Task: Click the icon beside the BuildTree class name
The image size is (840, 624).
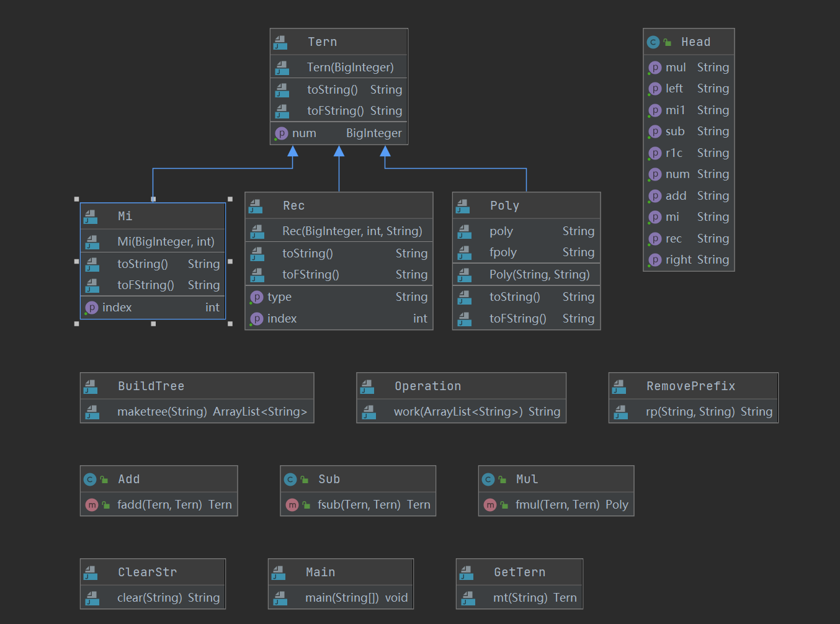Action: pos(91,386)
